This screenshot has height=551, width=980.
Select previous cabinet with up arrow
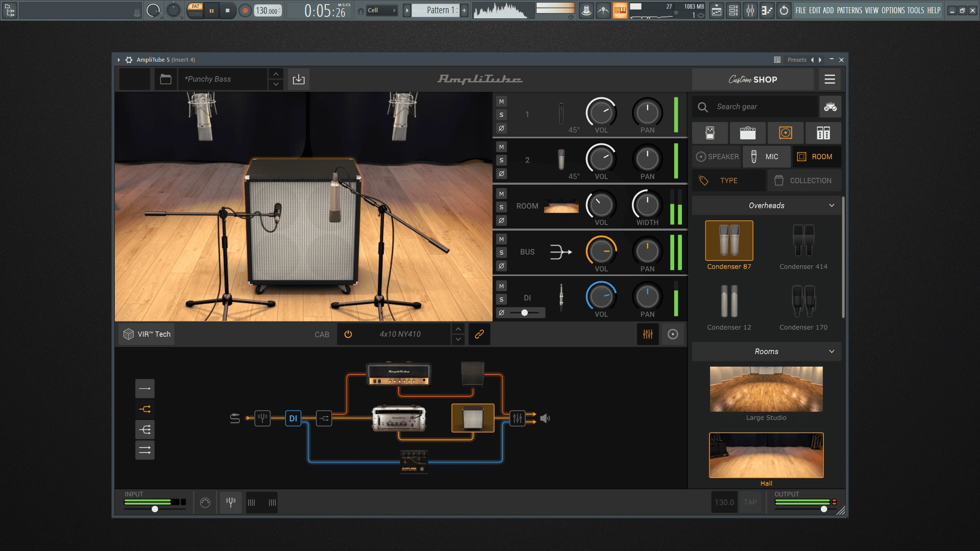(458, 329)
